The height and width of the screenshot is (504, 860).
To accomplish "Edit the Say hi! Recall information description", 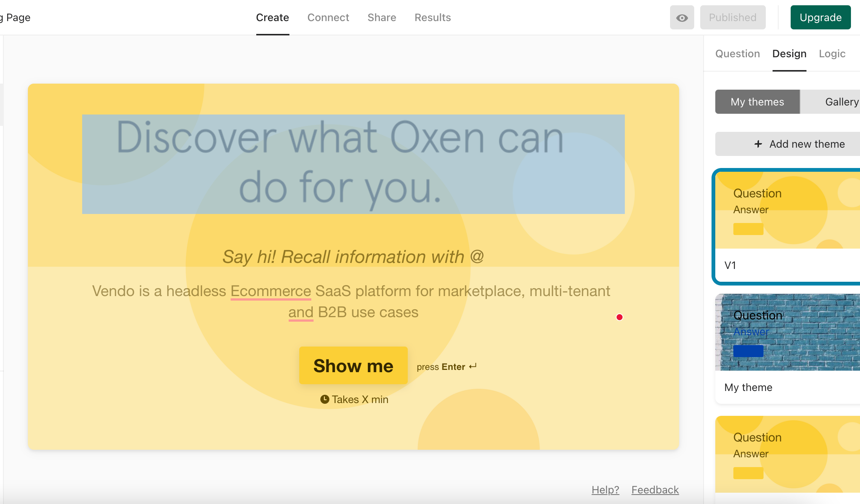I will pyautogui.click(x=353, y=257).
